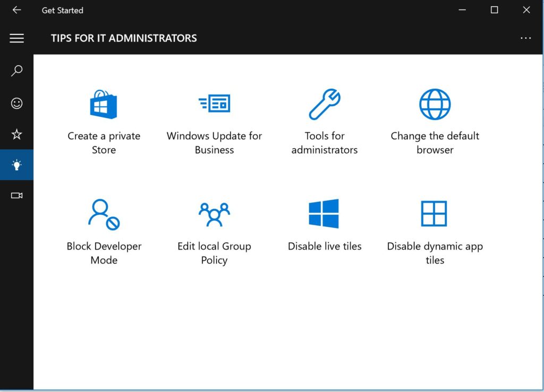This screenshot has height=392, width=544.
Task: Close the Get Started window
Action: (526, 10)
